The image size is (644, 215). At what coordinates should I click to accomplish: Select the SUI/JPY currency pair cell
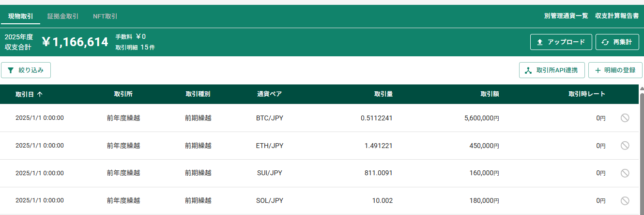[270, 173]
